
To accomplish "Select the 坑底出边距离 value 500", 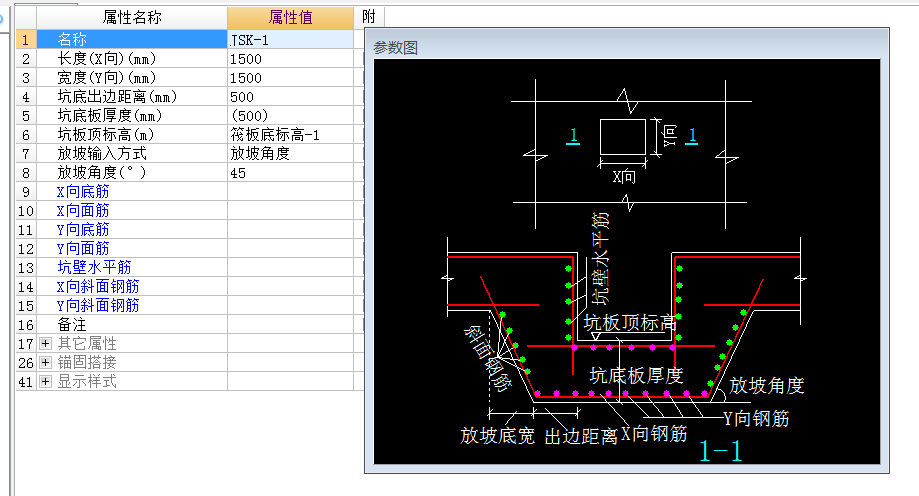I will 291,97.
